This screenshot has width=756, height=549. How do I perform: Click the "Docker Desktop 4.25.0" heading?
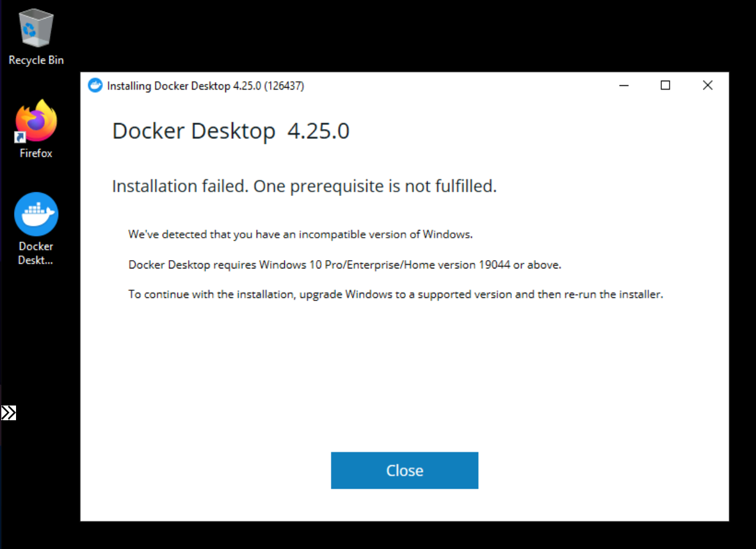pyautogui.click(x=230, y=131)
